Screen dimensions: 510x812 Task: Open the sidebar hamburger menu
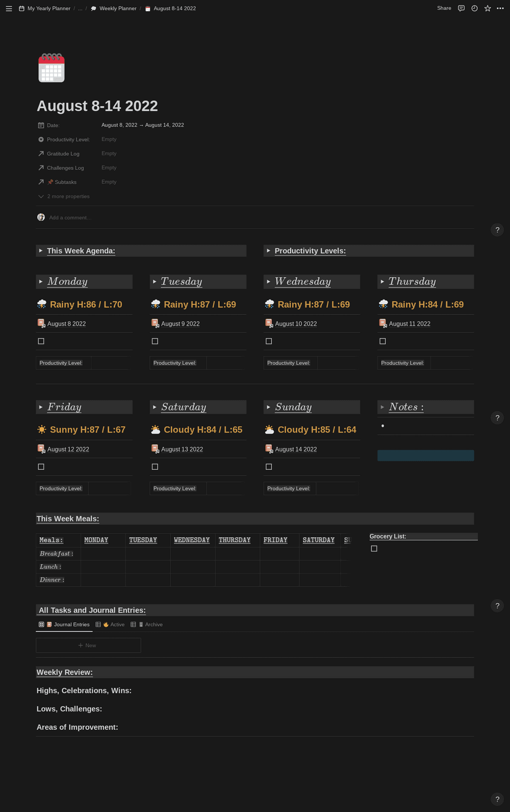9,9
